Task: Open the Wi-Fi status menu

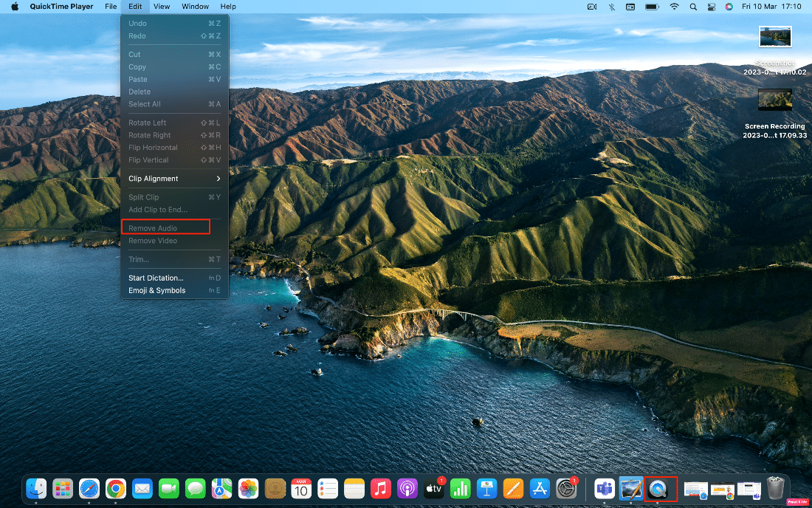Action: point(674,7)
